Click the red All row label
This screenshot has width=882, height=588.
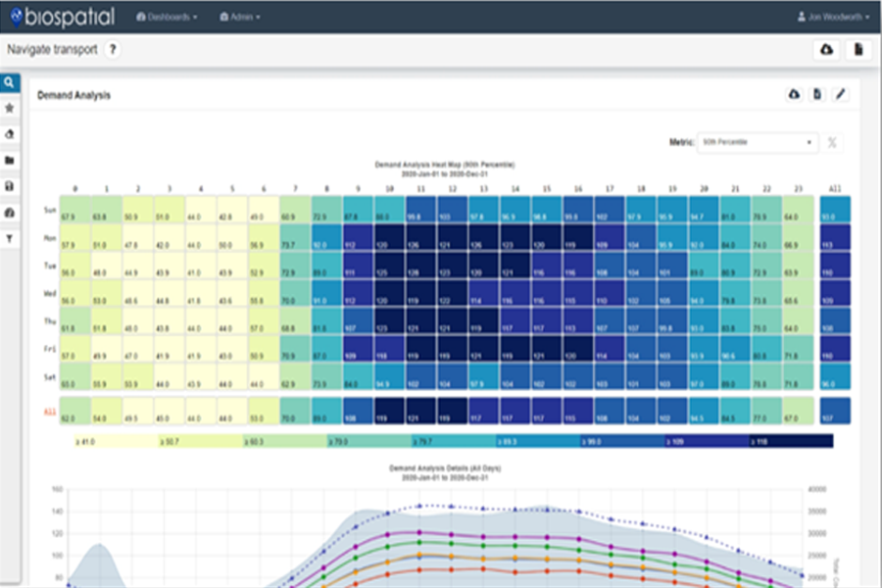pos(50,412)
